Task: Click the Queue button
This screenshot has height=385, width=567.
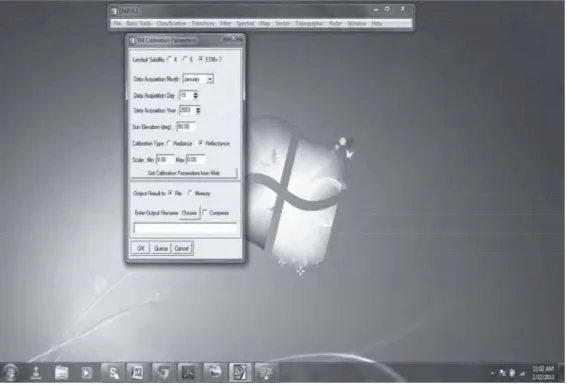Action: pyautogui.click(x=161, y=248)
